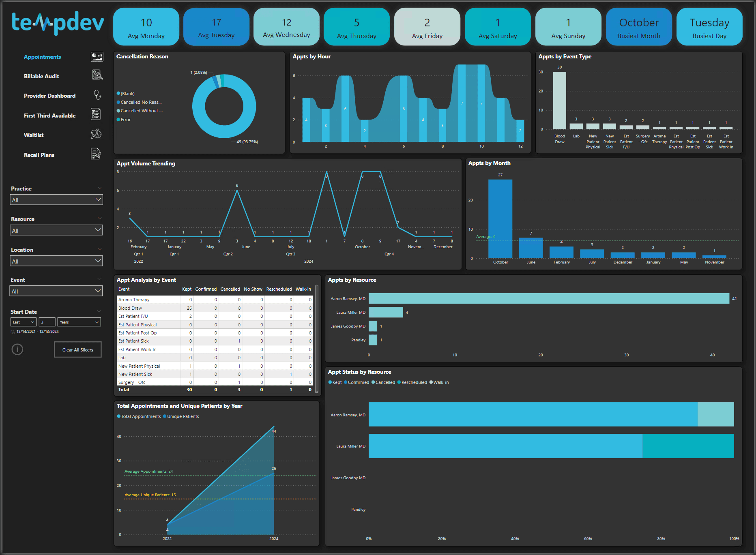Click the tempdev logo

[58, 23]
